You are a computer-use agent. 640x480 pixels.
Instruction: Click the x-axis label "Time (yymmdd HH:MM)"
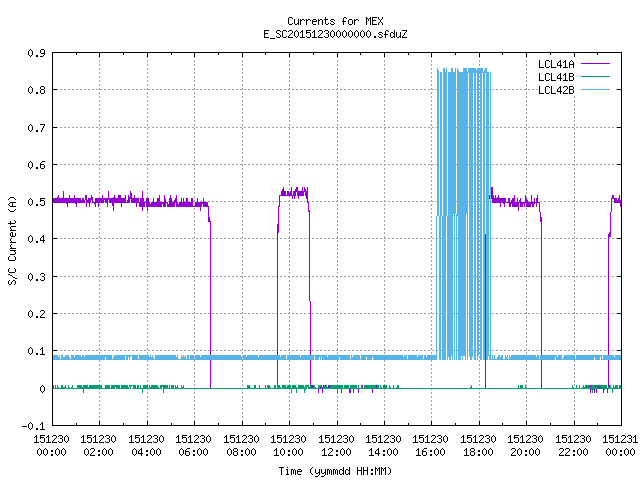(335, 471)
